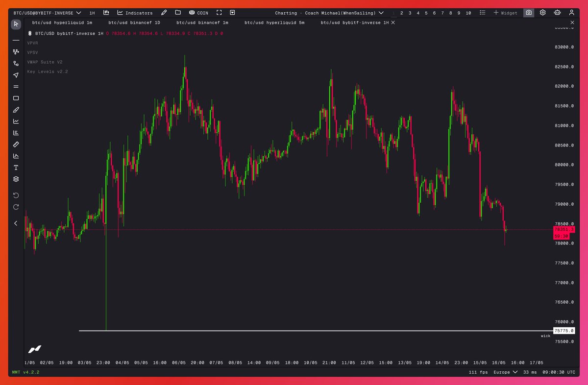Select the node pattern drawing tool

click(16, 51)
